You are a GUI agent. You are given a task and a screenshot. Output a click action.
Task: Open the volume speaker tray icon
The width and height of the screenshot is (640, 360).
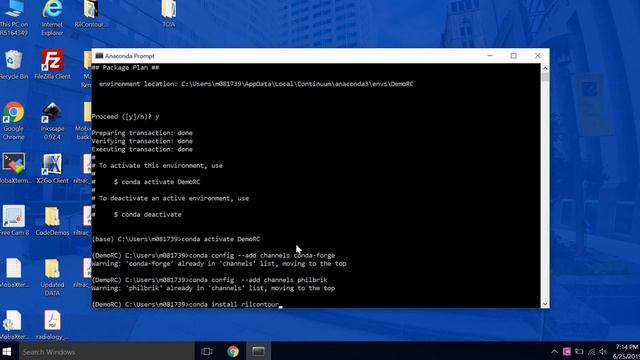click(x=604, y=351)
